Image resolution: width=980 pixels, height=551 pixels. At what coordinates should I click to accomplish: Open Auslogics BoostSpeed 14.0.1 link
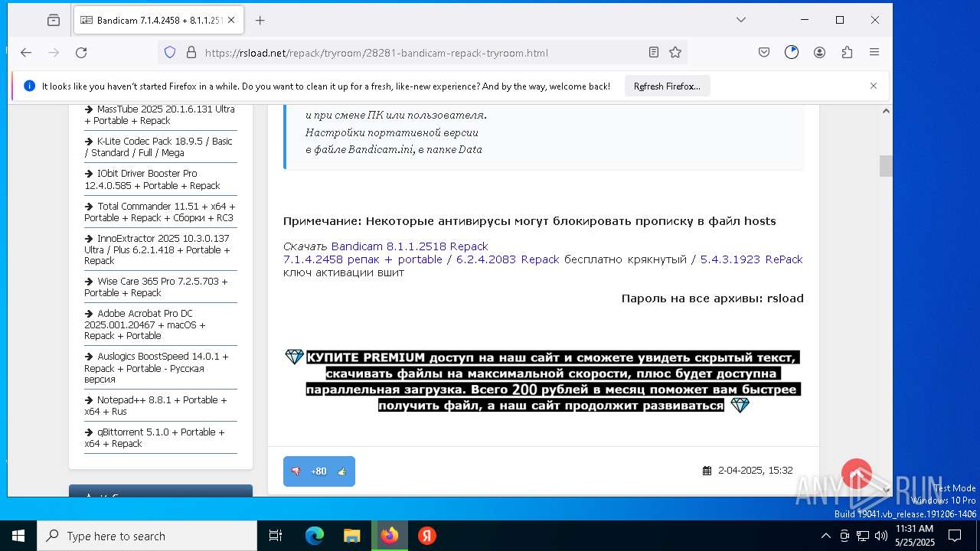pos(156,367)
